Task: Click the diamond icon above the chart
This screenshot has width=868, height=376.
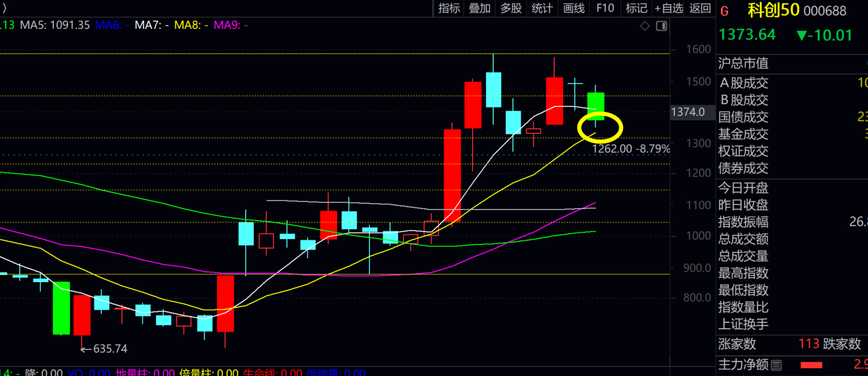Action: [x=644, y=26]
